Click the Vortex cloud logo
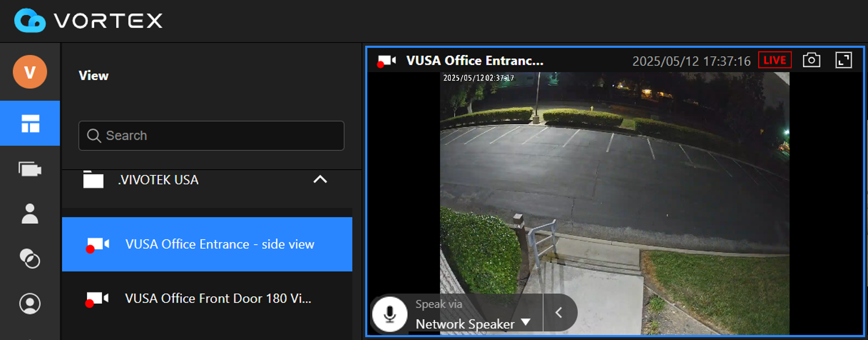 tap(30, 21)
